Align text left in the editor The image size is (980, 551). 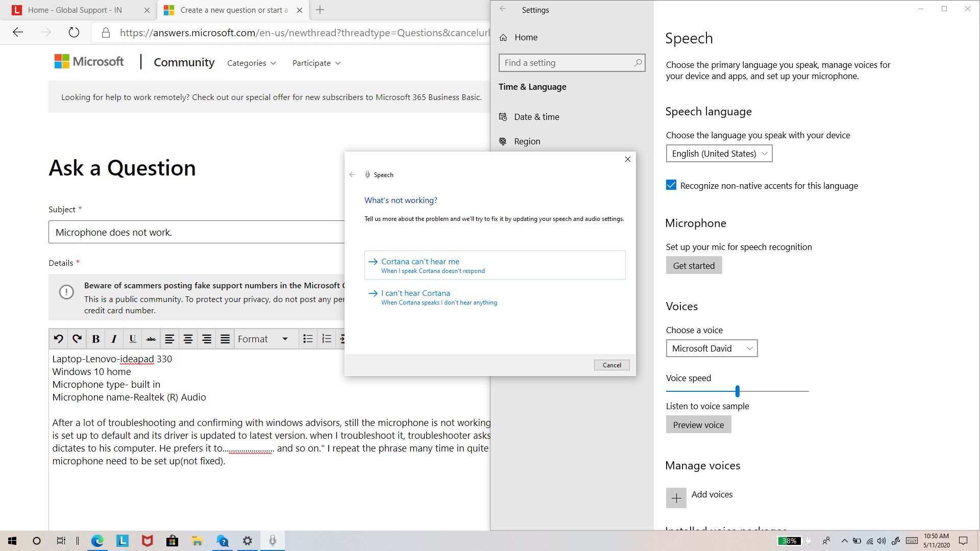[169, 339]
